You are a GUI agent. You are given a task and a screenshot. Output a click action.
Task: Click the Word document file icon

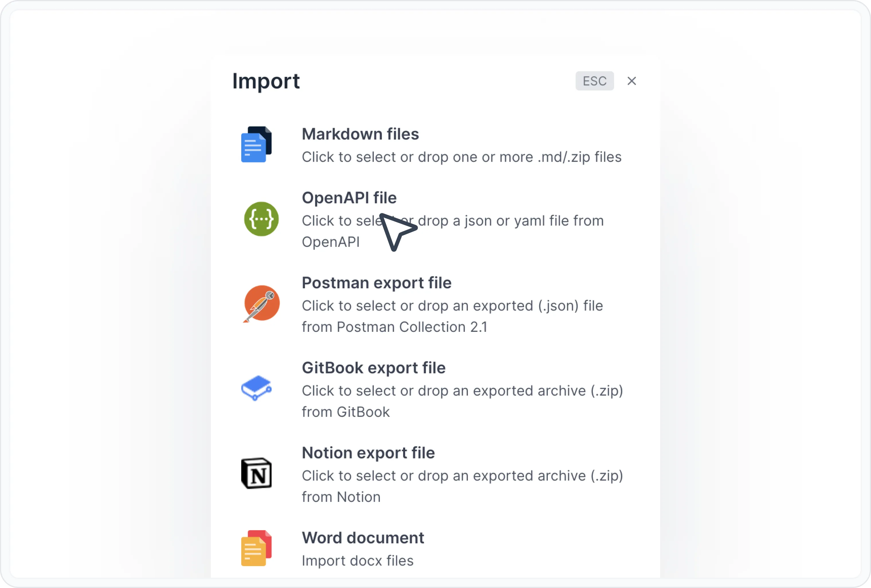[256, 548]
